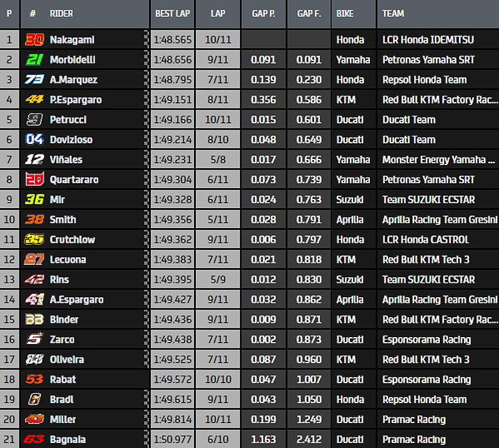The height and width of the screenshot is (448, 499).
Task: Click Miller's lap count 10/11 cell
Action: pyautogui.click(x=218, y=419)
